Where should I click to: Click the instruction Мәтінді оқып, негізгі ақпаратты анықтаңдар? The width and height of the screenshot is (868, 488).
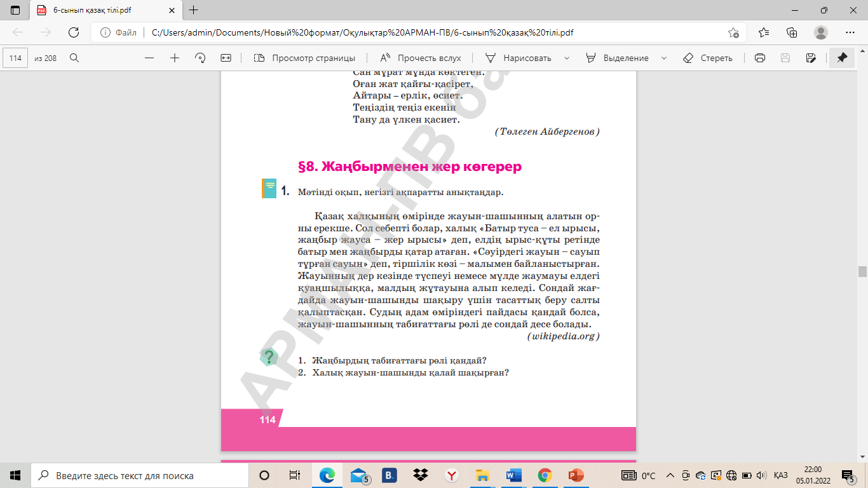tap(400, 192)
